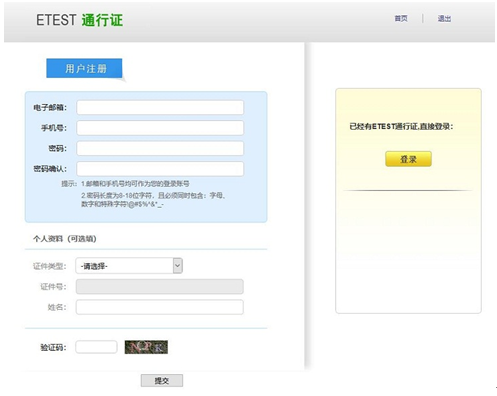497x396 pixels.
Task: Click the hint text about 邮箱和手机号
Action: (x=135, y=184)
